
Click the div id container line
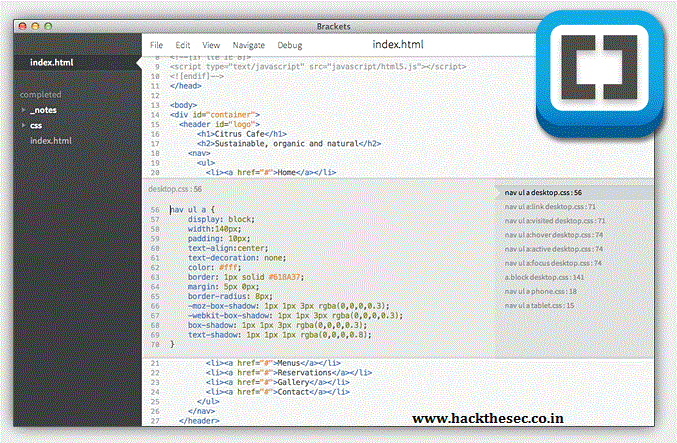(215, 115)
